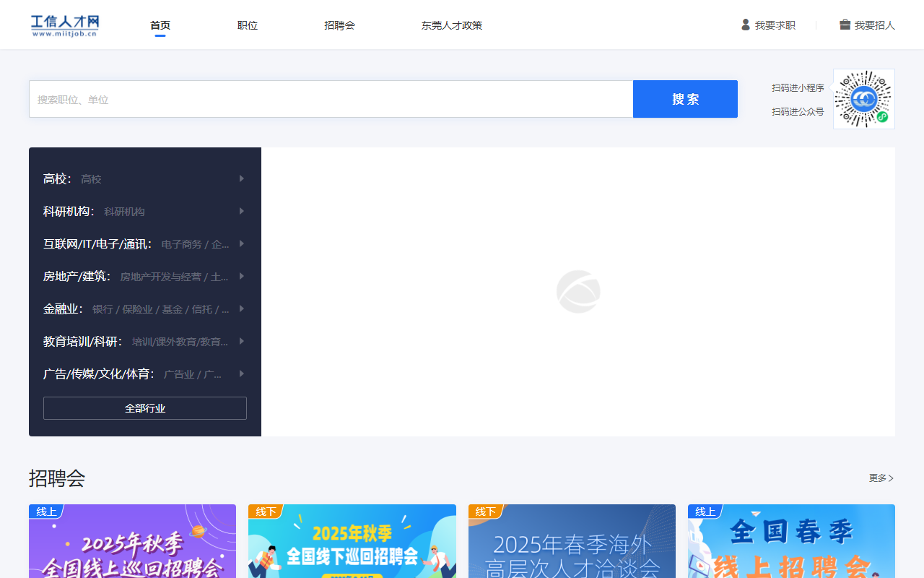Open the 招聘会 nav tab

point(339,25)
